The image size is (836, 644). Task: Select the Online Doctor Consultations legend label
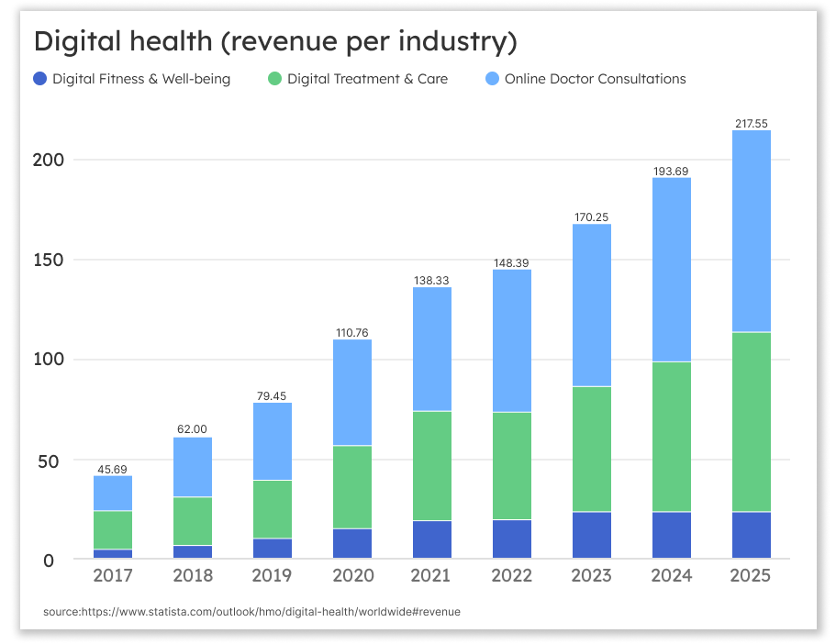click(x=595, y=79)
